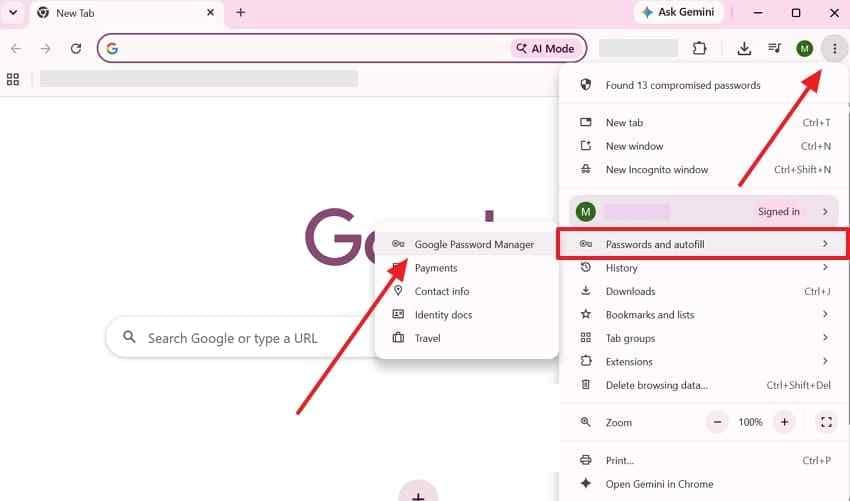The image size is (850, 501).
Task: Expand Tab groups submenu
Action: [703, 338]
